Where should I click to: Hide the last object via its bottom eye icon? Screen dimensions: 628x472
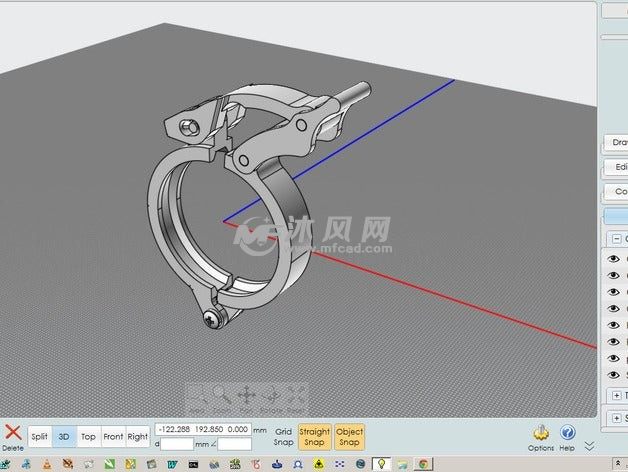613,375
